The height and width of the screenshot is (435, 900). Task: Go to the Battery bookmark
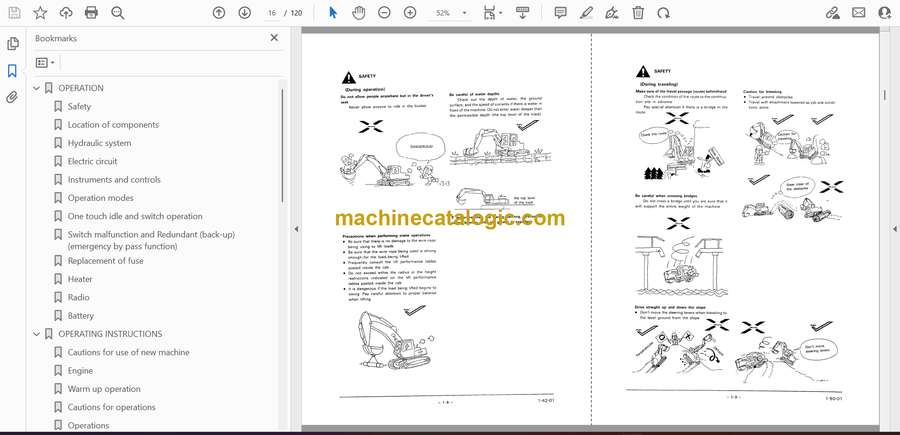[80, 316]
